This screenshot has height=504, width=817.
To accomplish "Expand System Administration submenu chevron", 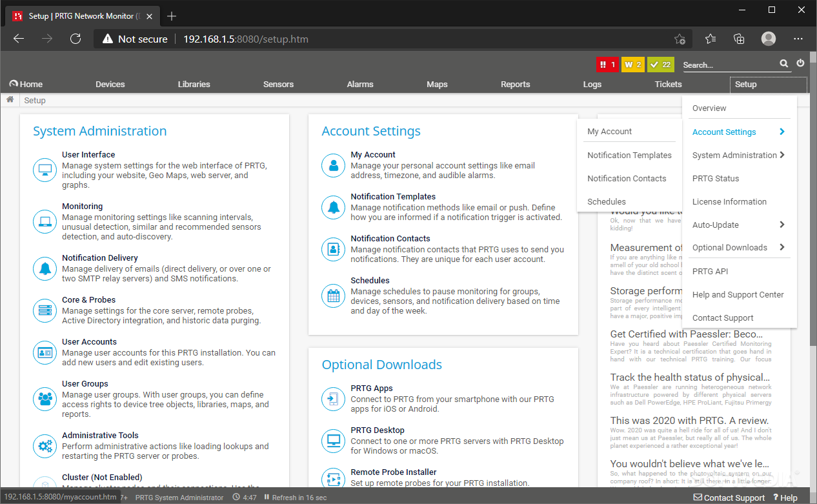I will click(x=782, y=155).
